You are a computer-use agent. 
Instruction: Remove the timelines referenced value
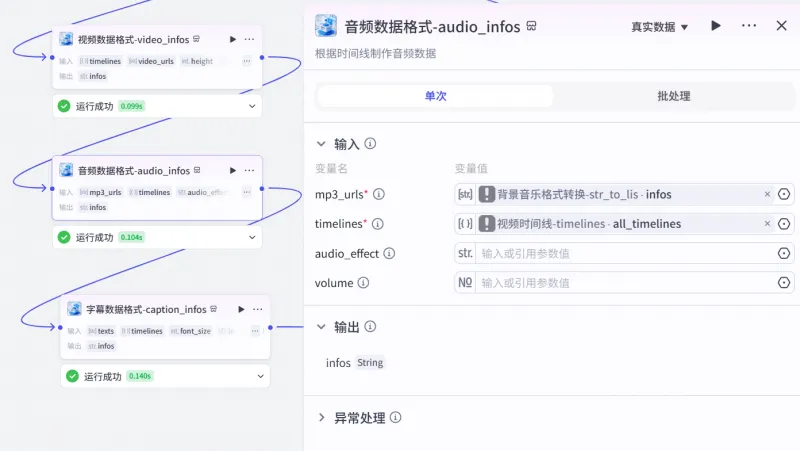[767, 224]
